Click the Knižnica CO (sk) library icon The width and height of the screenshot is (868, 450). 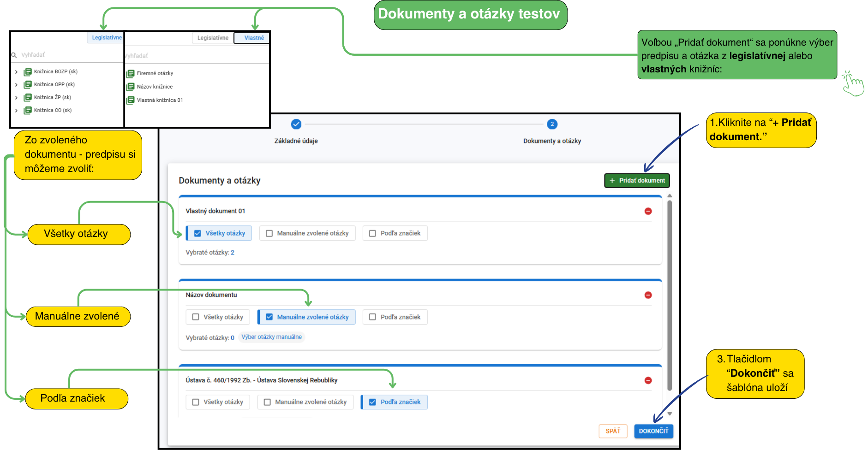tap(28, 110)
